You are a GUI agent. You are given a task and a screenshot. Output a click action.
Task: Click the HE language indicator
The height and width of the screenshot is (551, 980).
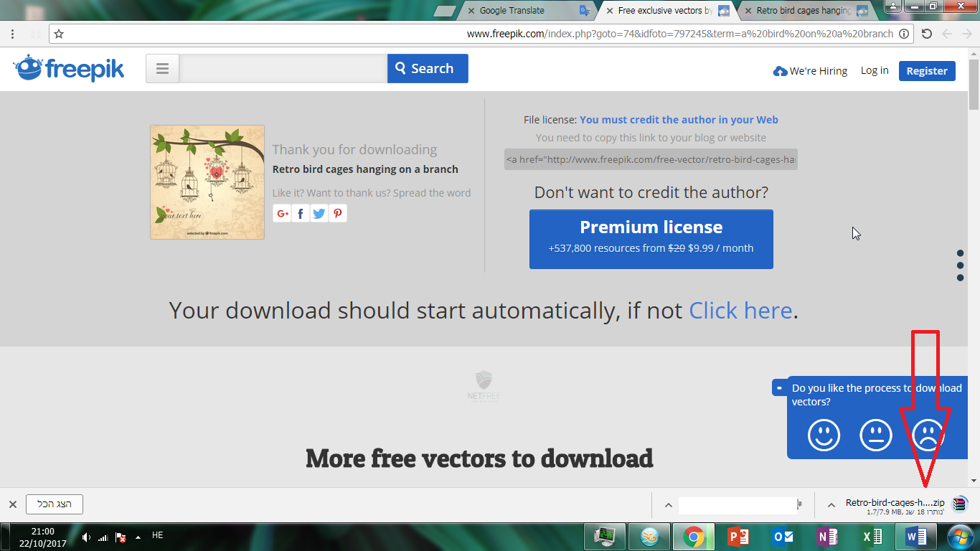158,535
